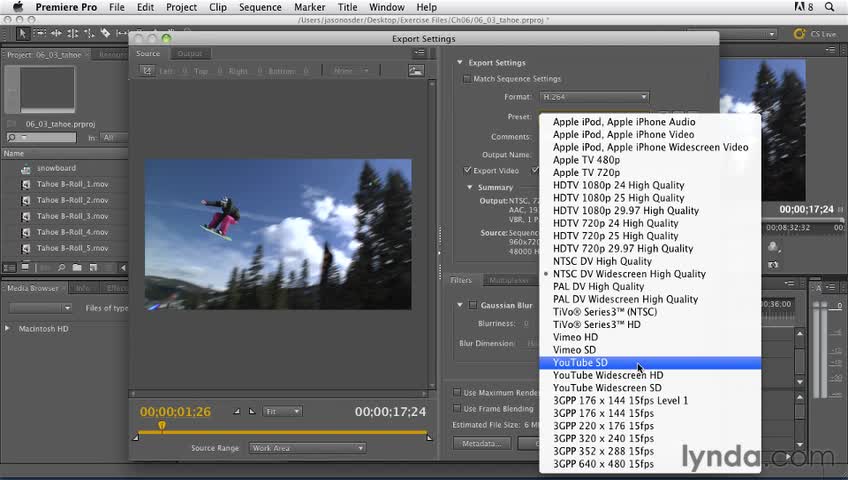Open the Marker menu
The height and width of the screenshot is (480, 848).
pyautogui.click(x=309, y=7)
